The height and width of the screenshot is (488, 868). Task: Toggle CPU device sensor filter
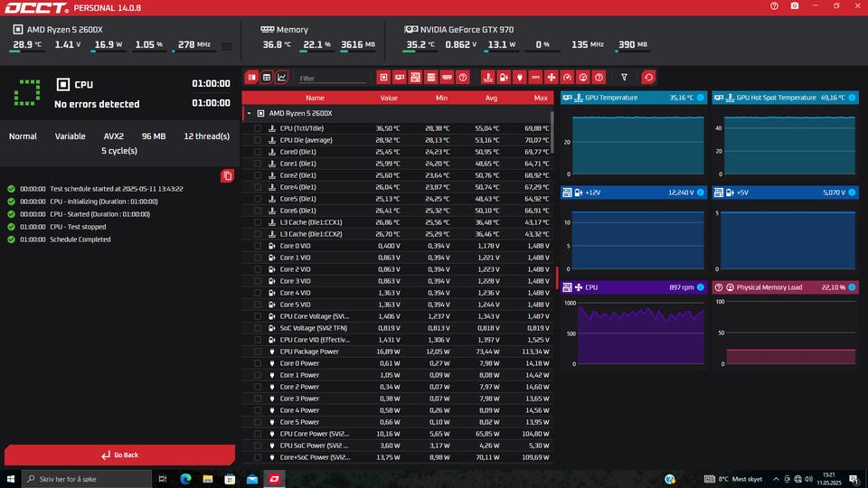(x=383, y=78)
